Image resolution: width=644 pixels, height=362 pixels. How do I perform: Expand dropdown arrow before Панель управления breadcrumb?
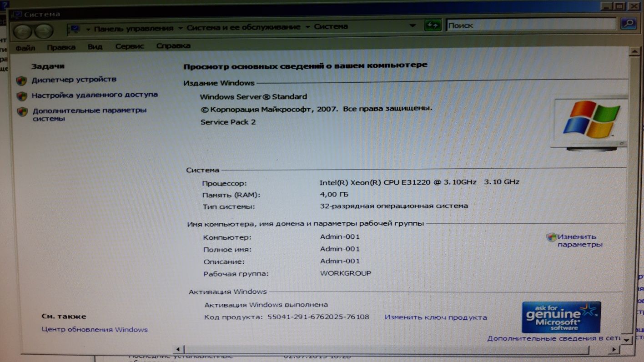click(88, 29)
